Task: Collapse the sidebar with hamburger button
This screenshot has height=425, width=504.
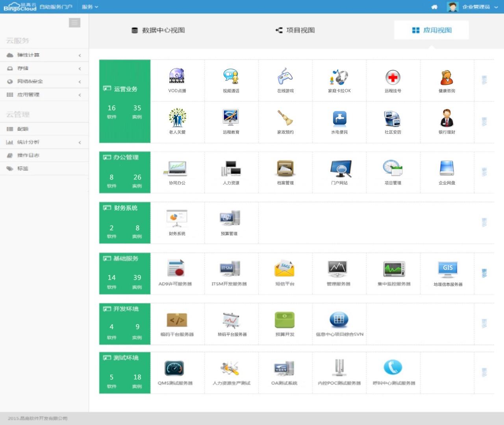Action: [x=74, y=23]
